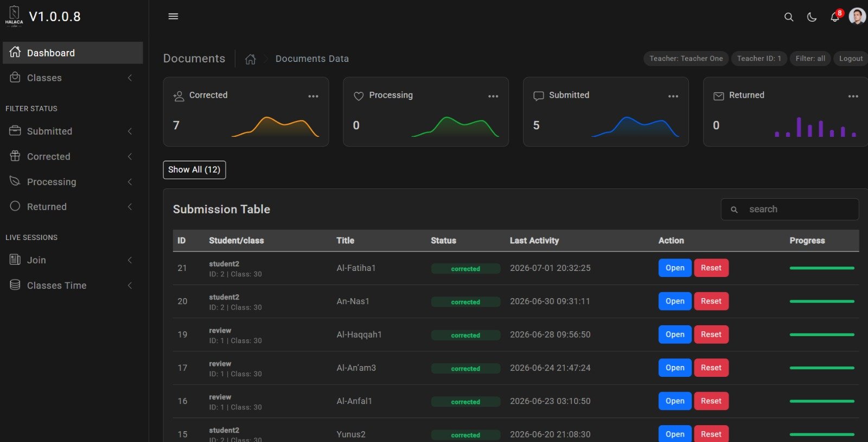Click progress bar of Al-Haqqah1 row

[x=822, y=335]
